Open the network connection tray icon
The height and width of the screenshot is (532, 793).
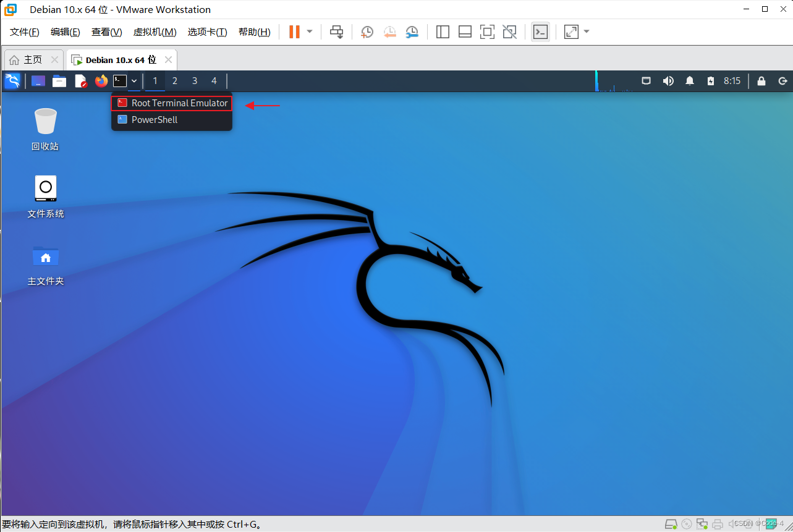pyautogui.click(x=647, y=81)
